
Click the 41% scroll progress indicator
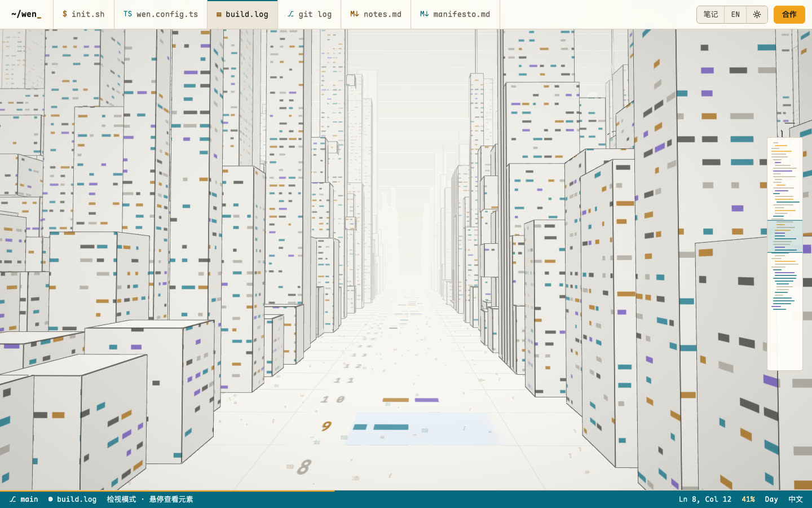point(748,500)
